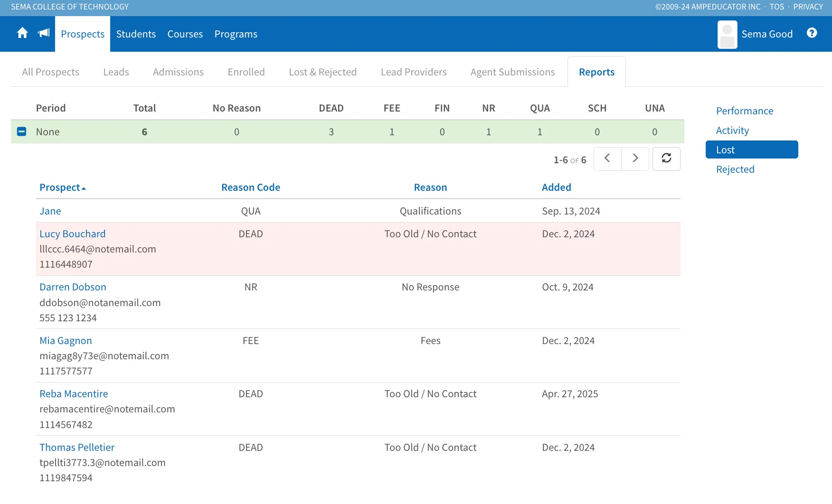
Task: Go to previous page of results
Action: (x=607, y=159)
